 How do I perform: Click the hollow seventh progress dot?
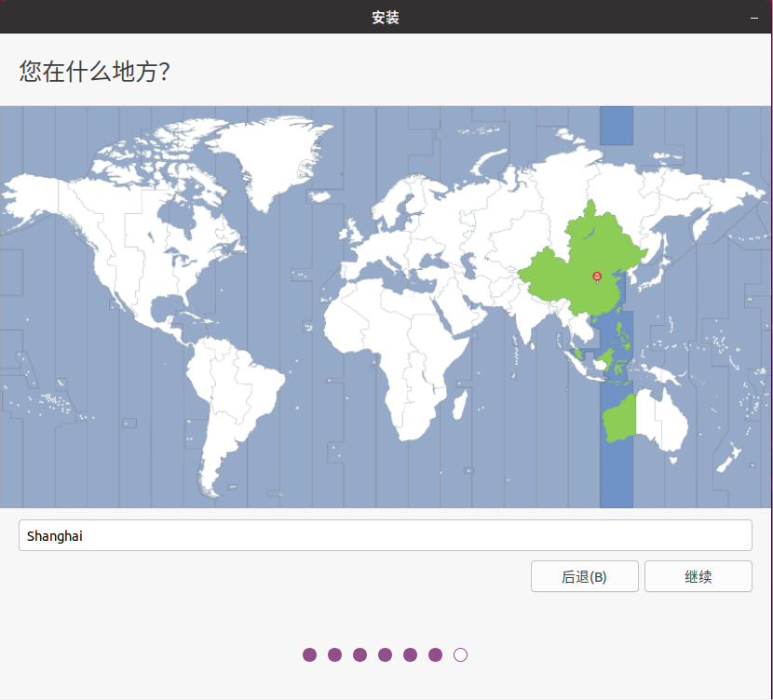click(x=460, y=654)
